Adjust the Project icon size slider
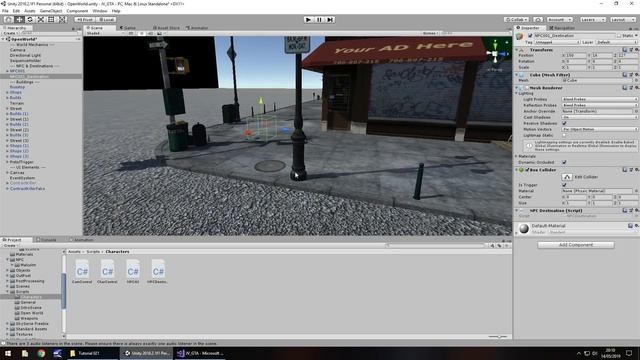This screenshot has height=360, width=640. tap(498, 337)
